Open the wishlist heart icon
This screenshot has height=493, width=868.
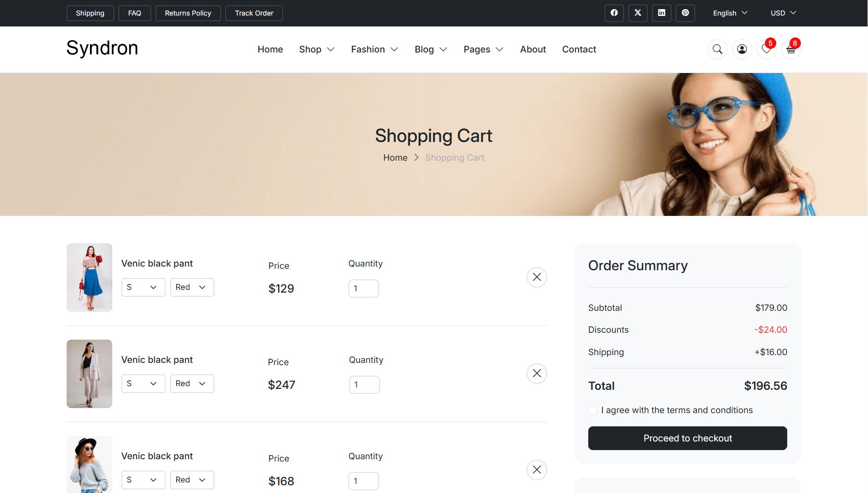click(767, 49)
